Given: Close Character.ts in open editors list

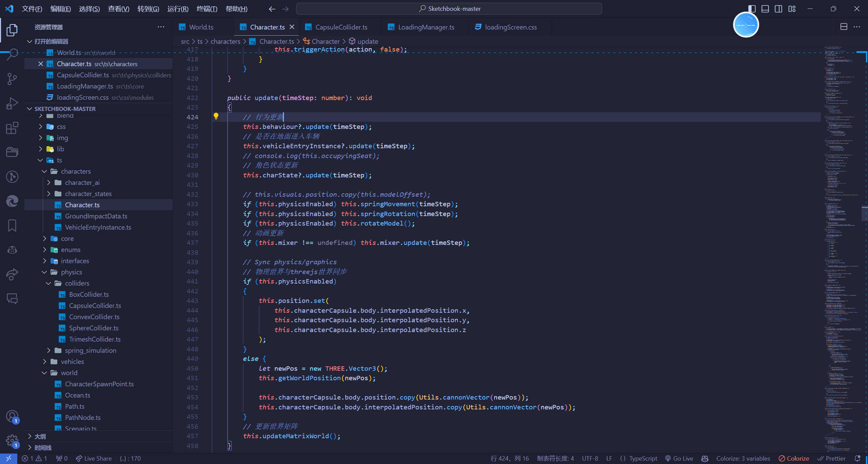Looking at the screenshot, I should point(41,64).
